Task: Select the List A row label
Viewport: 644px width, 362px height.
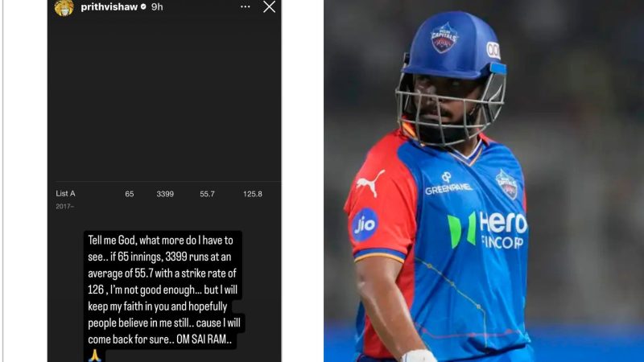Action: pos(66,193)
